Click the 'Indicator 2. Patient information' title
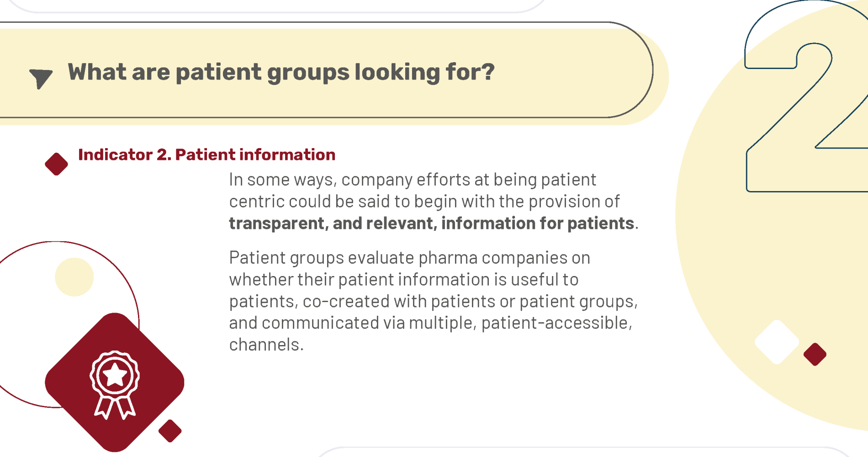 tap(206, 154)
